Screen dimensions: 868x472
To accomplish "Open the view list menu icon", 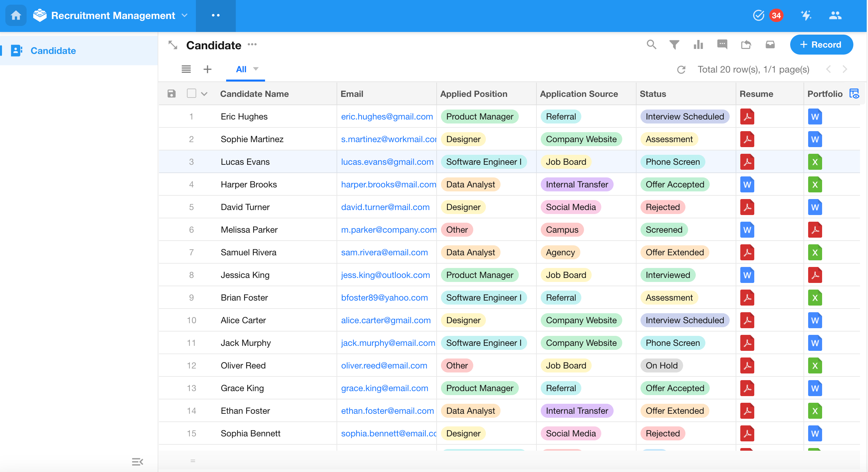I will click(186, 69).
